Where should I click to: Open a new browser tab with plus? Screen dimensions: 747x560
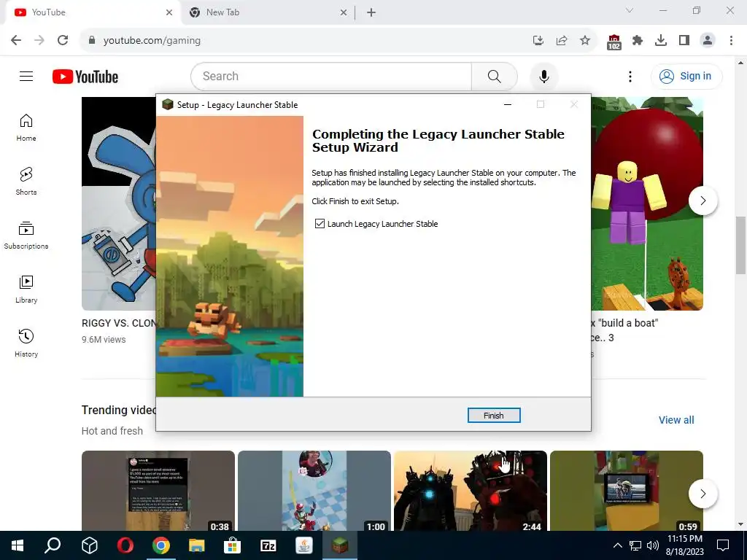click(371, 13)
